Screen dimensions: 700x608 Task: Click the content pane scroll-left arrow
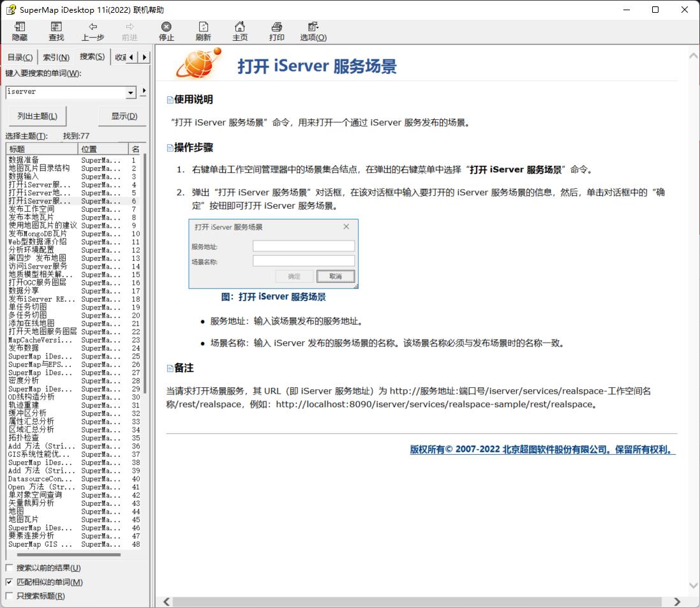(x=166, y=602)
